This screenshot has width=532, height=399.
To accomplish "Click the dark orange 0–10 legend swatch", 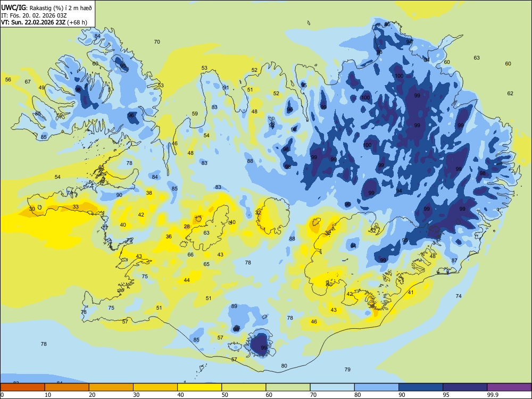I will click(22, 387).
